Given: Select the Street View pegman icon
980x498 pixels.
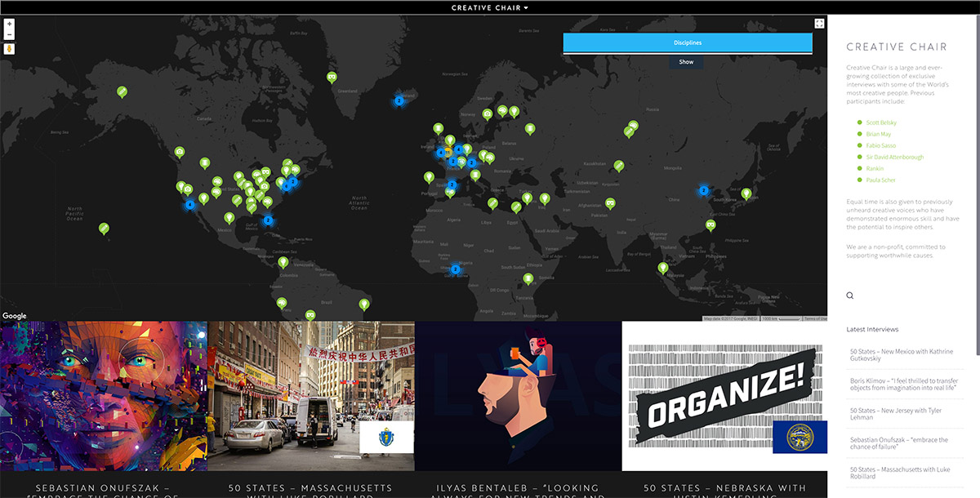Looking at the screenshot, I should 9,49.
